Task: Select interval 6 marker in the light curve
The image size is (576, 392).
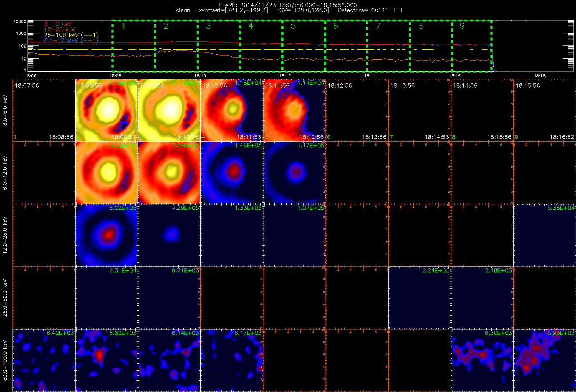Action: pyautogui.click(x=335, y=26)
